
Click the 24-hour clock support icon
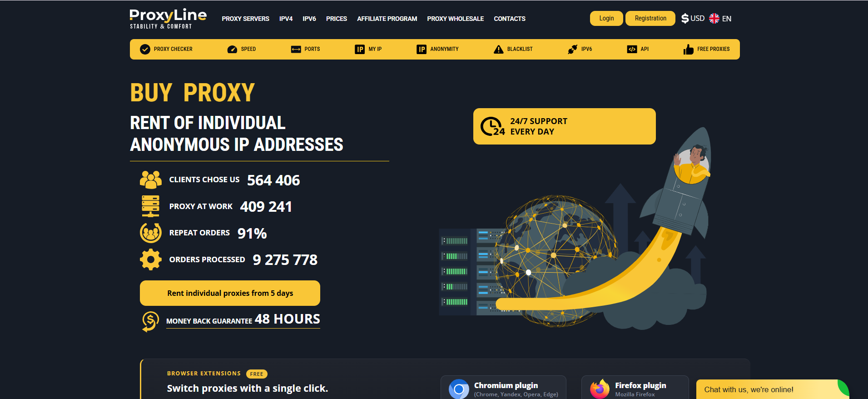click(x=492, y=126)
